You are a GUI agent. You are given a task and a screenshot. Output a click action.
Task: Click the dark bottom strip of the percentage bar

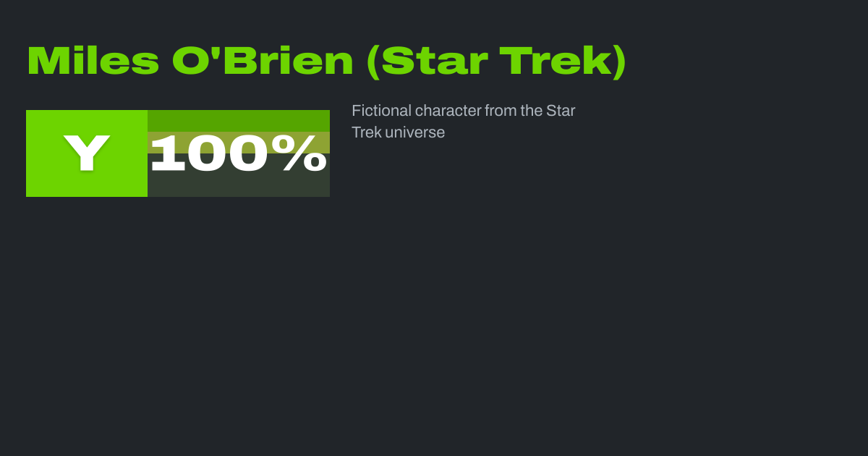click(239, 187)
